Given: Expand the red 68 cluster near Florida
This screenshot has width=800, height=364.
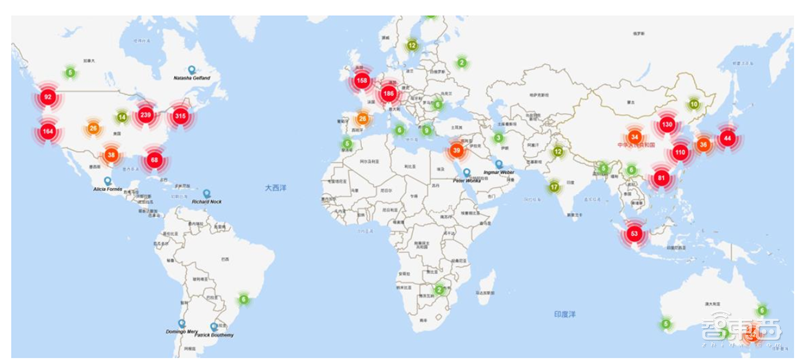Looking at the screenshot, I should pos(154,161).
